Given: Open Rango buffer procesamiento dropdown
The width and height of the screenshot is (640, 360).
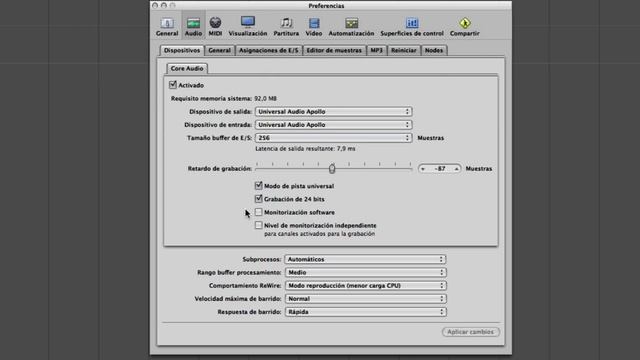Looking at the screenshot, I should 365,272.
